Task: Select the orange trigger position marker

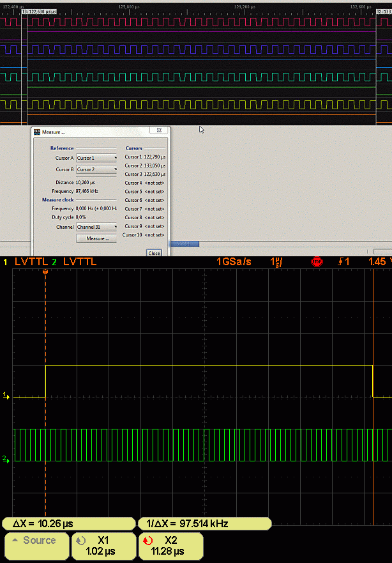Action: tap(45, 272)
